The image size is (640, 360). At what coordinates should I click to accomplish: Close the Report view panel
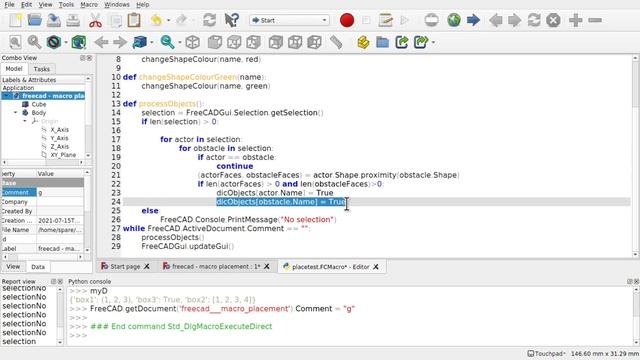pyautogui.click(x=60, y=282)
